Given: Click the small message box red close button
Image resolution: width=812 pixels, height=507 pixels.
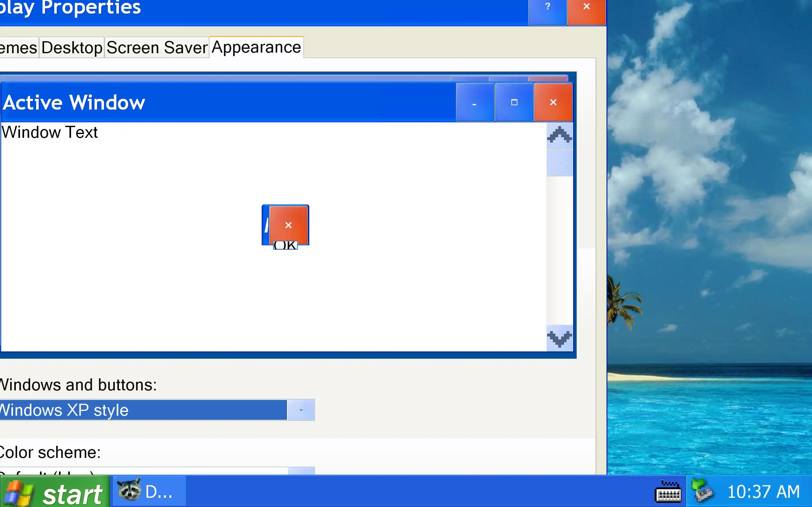Looking at the screenshot, I should 288,225.
